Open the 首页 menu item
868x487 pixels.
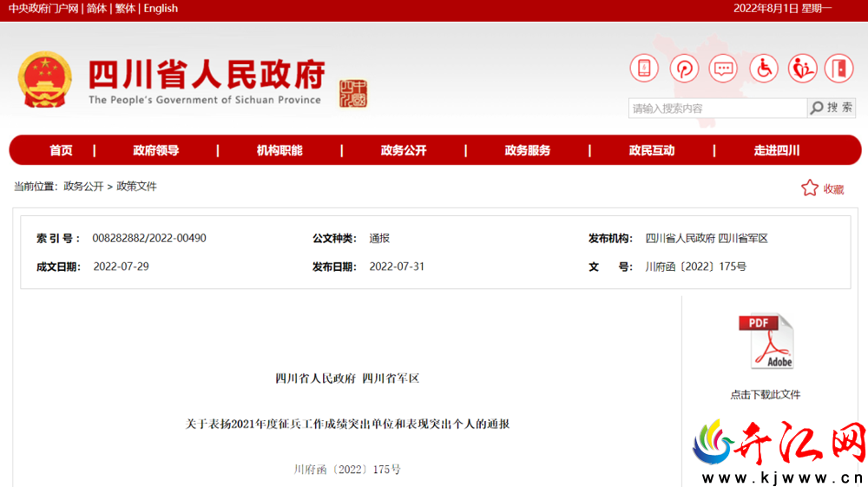click(x=61, y=150)
